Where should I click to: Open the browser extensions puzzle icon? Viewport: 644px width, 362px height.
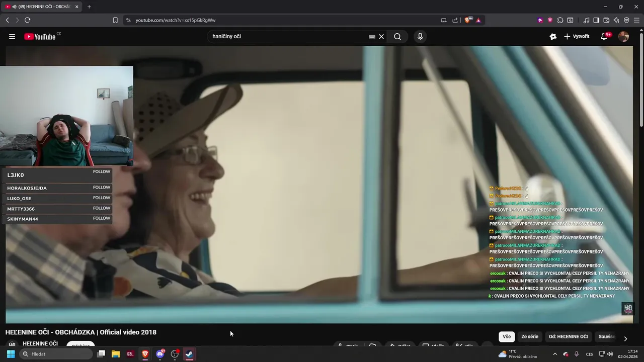tap(560, 20)
